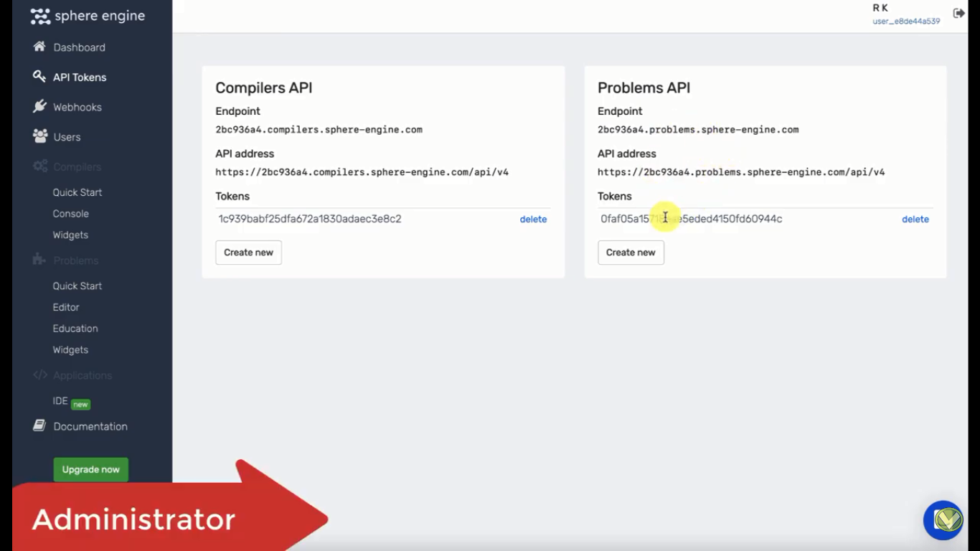
Task: Select the endpoint 2bc936a4.compilers.sphere-engine.com
Action: click(319, 130)
